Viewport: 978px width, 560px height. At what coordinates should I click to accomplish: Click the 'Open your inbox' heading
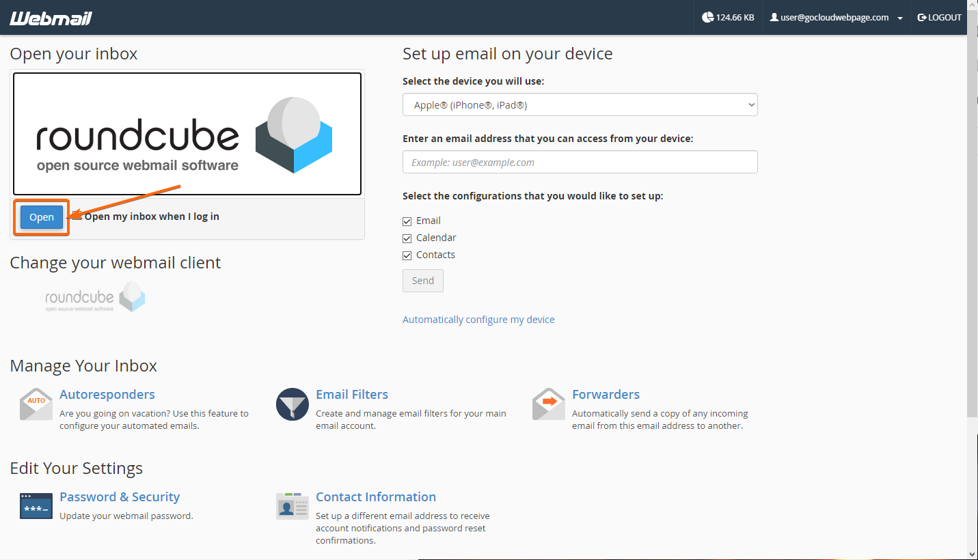(74, 54)
